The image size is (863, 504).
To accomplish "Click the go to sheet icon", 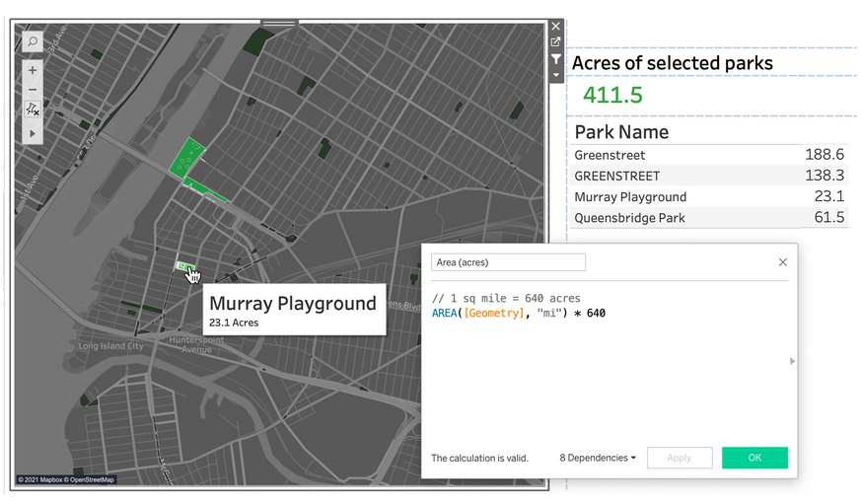I will [555, 42].
